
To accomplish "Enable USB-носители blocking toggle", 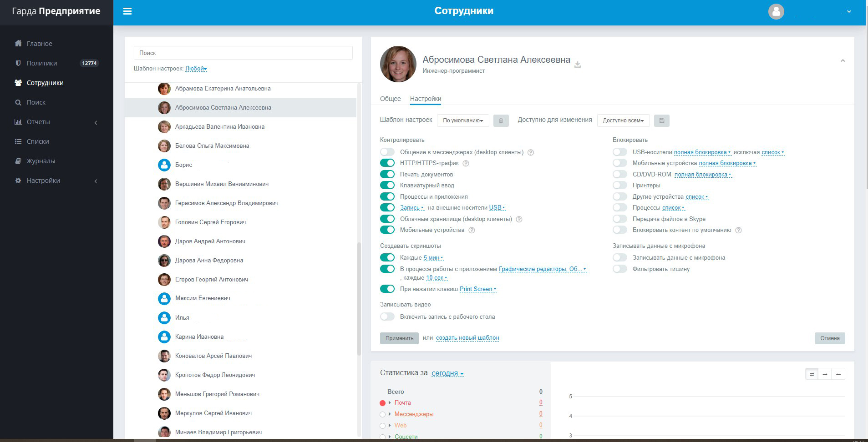I will pyautogui.click(x=620, y=152).
